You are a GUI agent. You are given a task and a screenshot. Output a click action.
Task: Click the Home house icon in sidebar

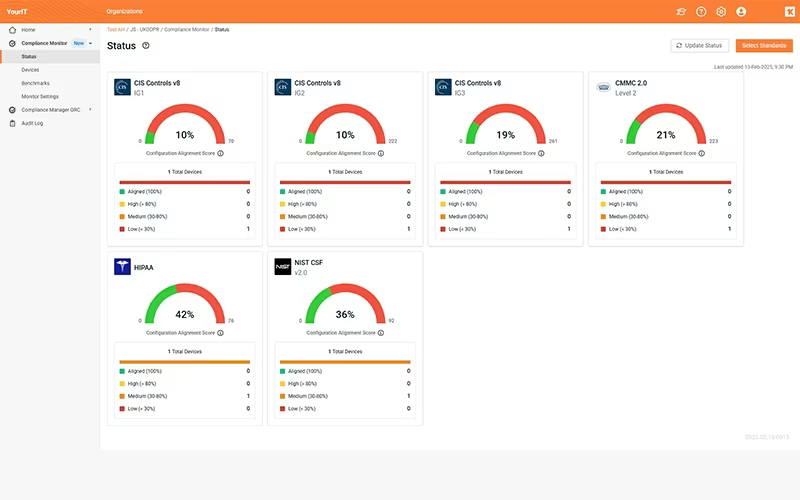tap(12, 30)
